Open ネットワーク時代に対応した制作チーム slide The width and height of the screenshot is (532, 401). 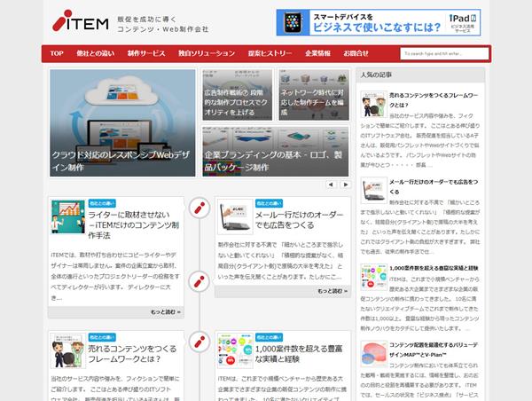click(x=314, y=95)
